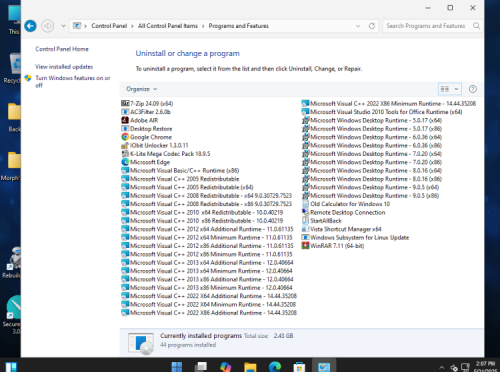This screenshot has width=500, height=372.
Task: Select the Microsoft Edge icon in list
Action: tap(125, 162)
